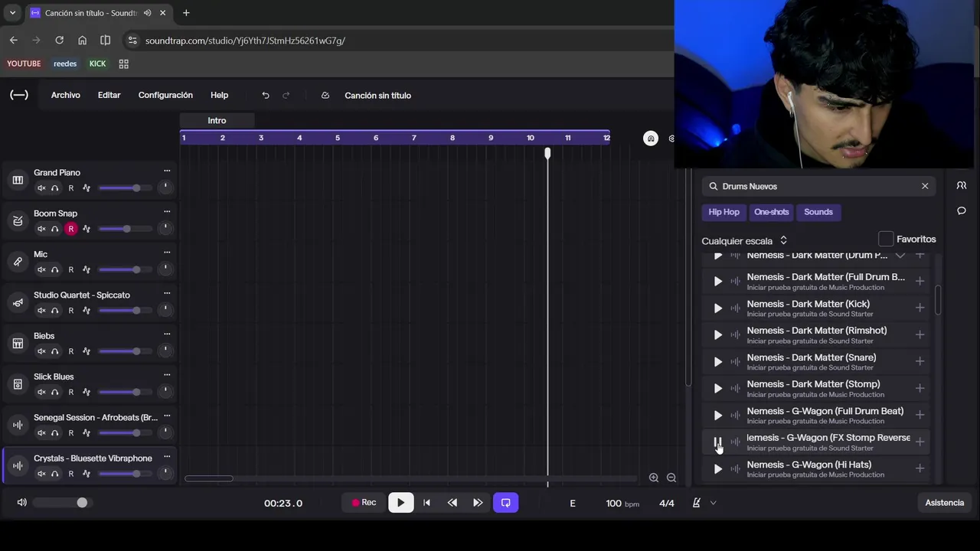Click the master volume speaker icon
Image resolution: width=980 pixels, height=551 pixels.
pos(21,503)
